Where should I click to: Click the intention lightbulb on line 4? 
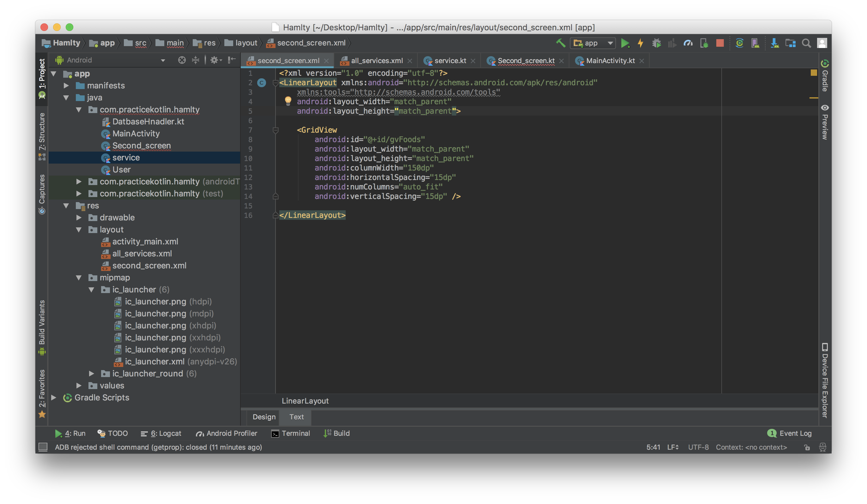288,100
